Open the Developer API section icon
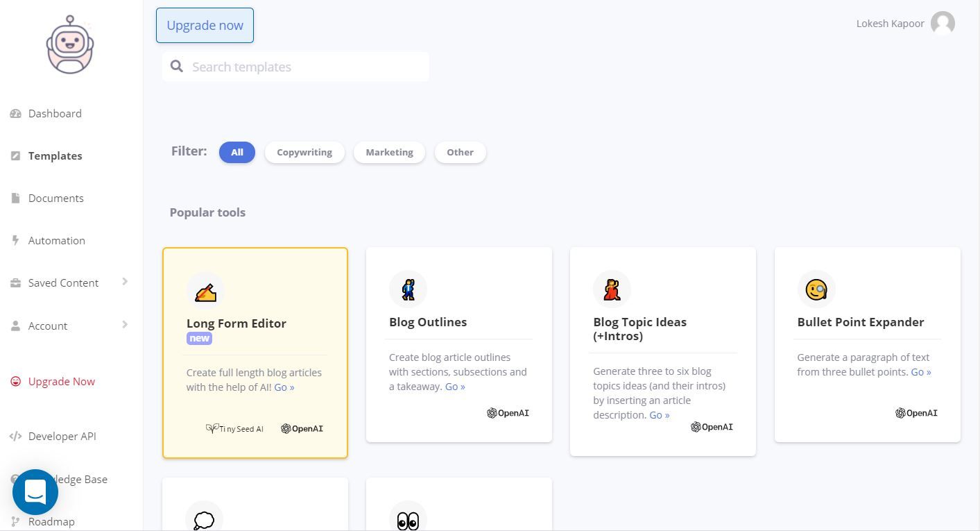 15,436
